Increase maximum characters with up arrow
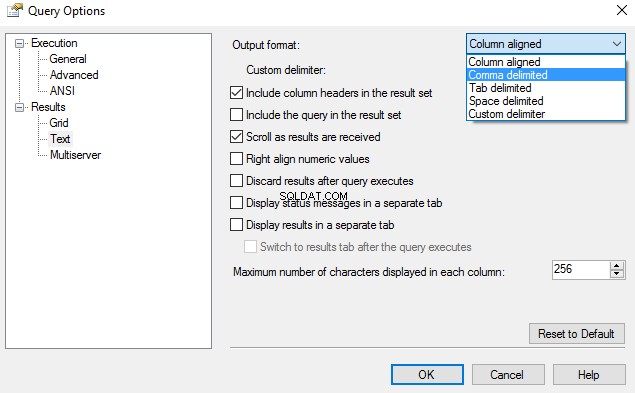The height and width of the screenshot is (393, 635). (617, 266)
